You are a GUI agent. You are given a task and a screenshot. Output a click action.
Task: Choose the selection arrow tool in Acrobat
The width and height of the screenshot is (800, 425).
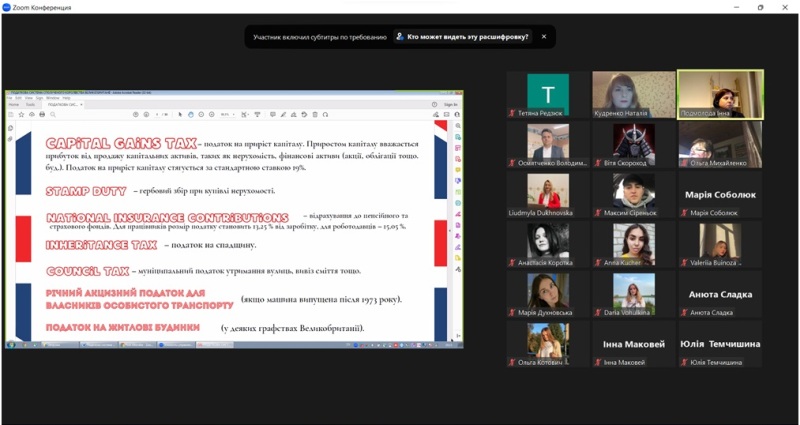pos(180,114)
